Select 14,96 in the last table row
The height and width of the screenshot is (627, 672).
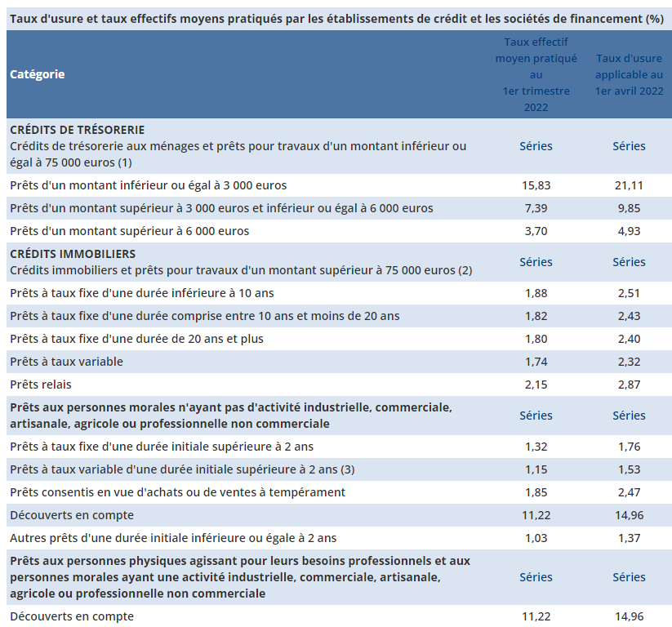[x=629, y=616]
